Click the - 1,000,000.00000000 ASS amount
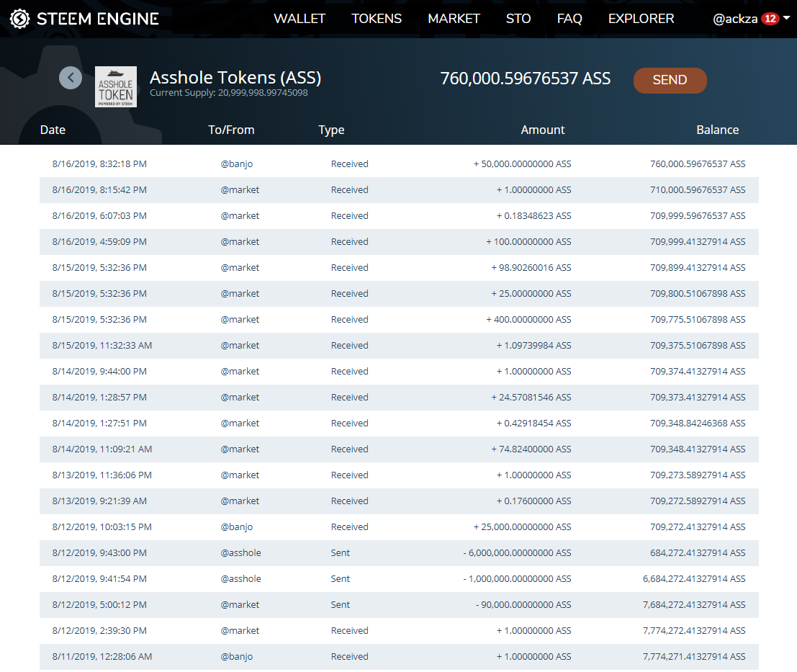 click(x=517, y=578)
